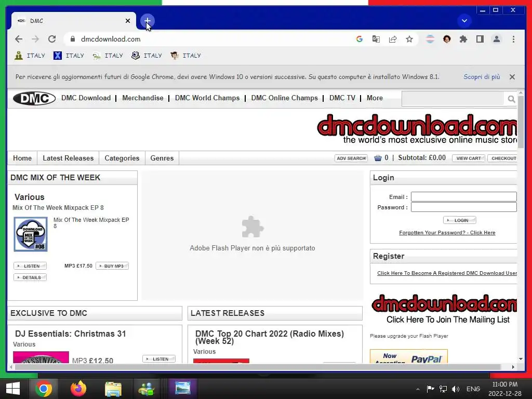Click Mix Of The Week cover thumbnail

coord(31,234)
